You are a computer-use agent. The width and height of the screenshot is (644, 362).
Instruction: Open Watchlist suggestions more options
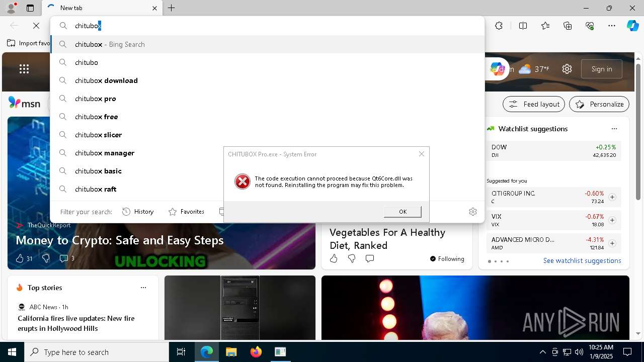point(614,129)
